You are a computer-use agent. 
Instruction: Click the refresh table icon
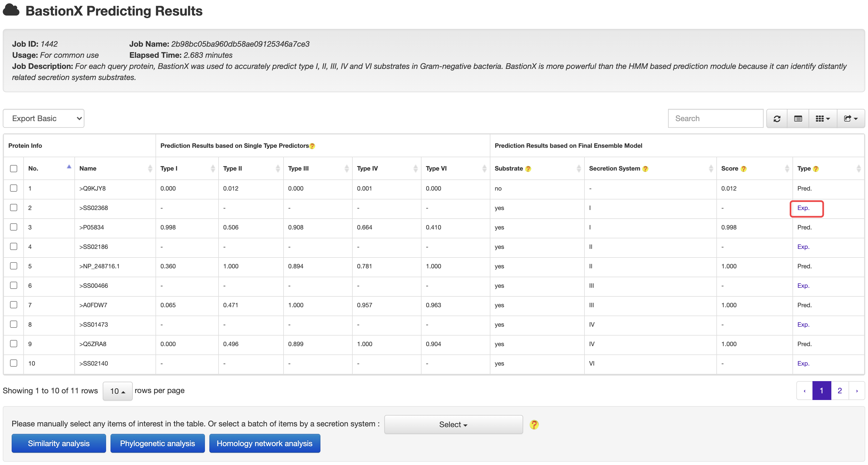[x=777, y=119]
